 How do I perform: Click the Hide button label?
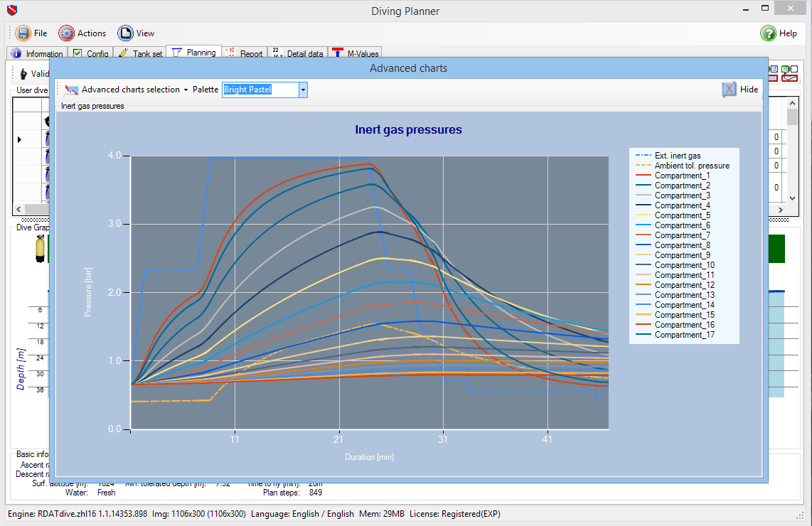pyautogui.click(x=749, y=90)
